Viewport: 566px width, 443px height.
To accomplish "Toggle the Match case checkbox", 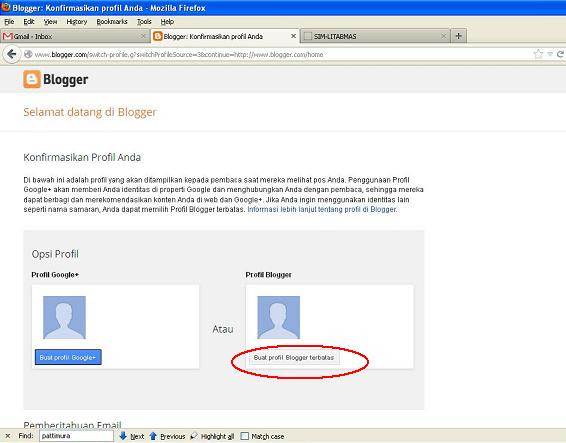I will point(245,436).
